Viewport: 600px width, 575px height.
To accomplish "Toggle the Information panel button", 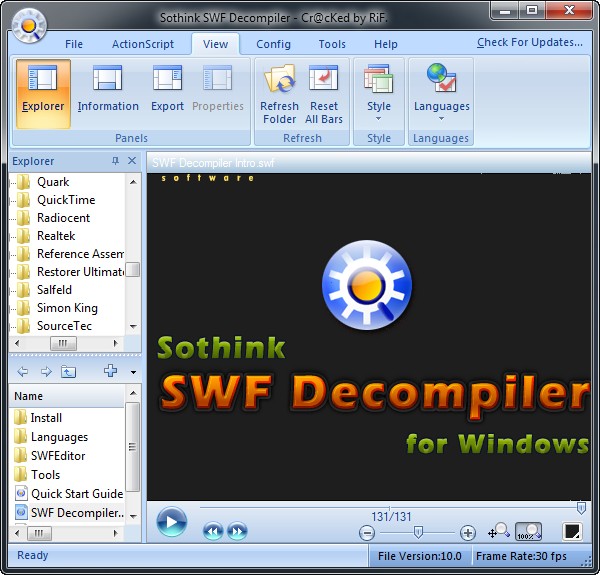I will tap(108, 92).
